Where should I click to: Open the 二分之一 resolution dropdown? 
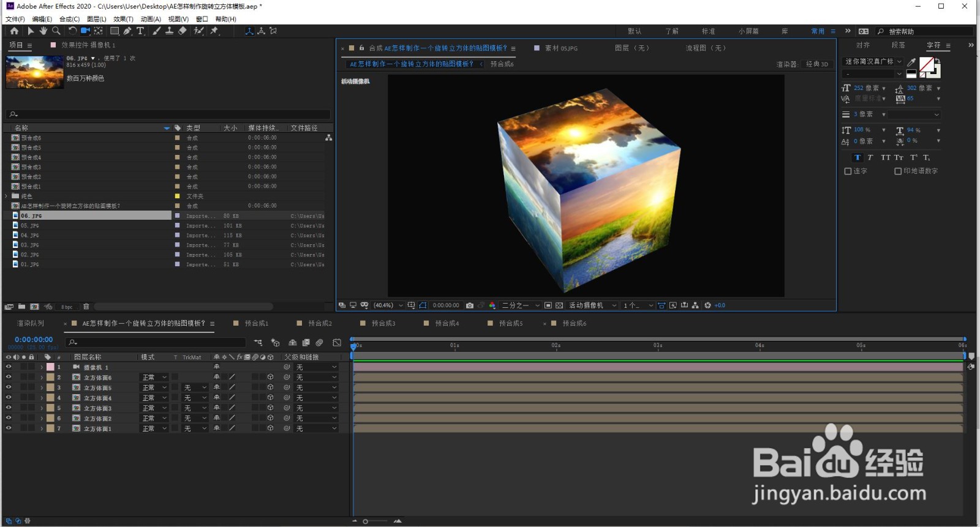click(521, 305)
